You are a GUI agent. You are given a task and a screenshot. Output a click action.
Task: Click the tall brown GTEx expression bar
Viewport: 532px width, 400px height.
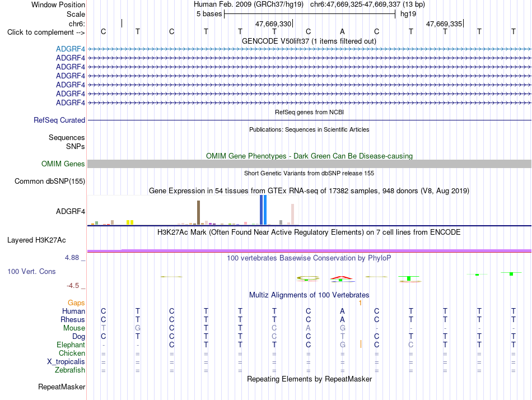tap(198, 212)
